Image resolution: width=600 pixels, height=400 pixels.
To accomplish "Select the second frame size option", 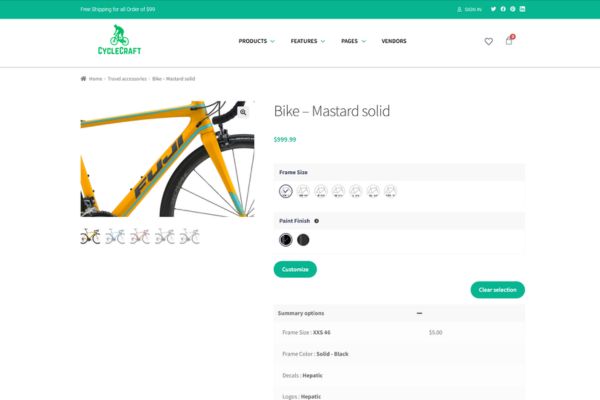I will [x=303, y=191].
